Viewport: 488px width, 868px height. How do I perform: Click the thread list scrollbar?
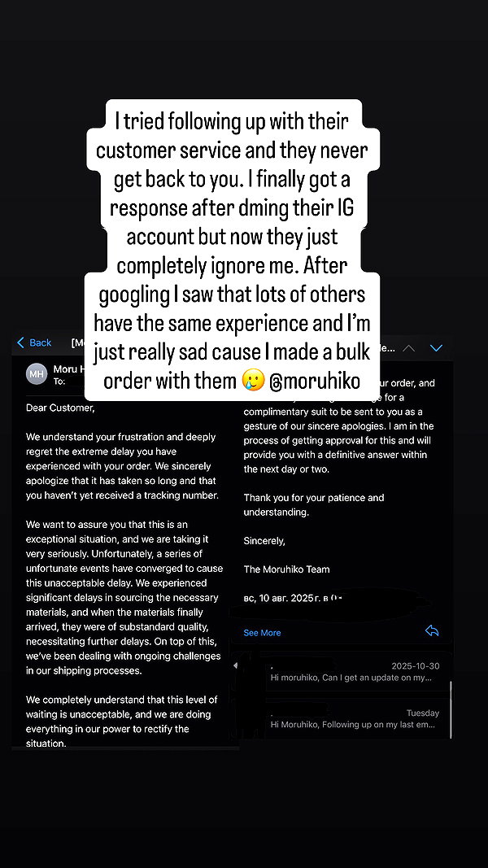tap(451, 709)
